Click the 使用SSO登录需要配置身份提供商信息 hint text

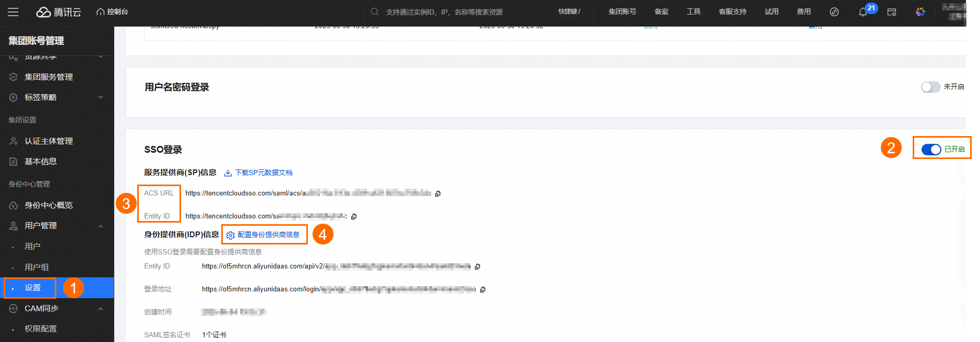coord(203,252)
